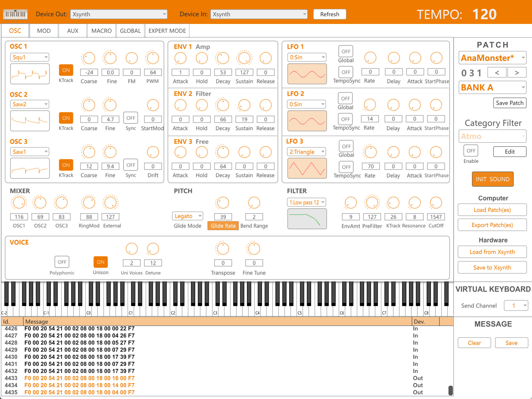Open the LFO 3 2:Triangle shape dropdown

306,152
